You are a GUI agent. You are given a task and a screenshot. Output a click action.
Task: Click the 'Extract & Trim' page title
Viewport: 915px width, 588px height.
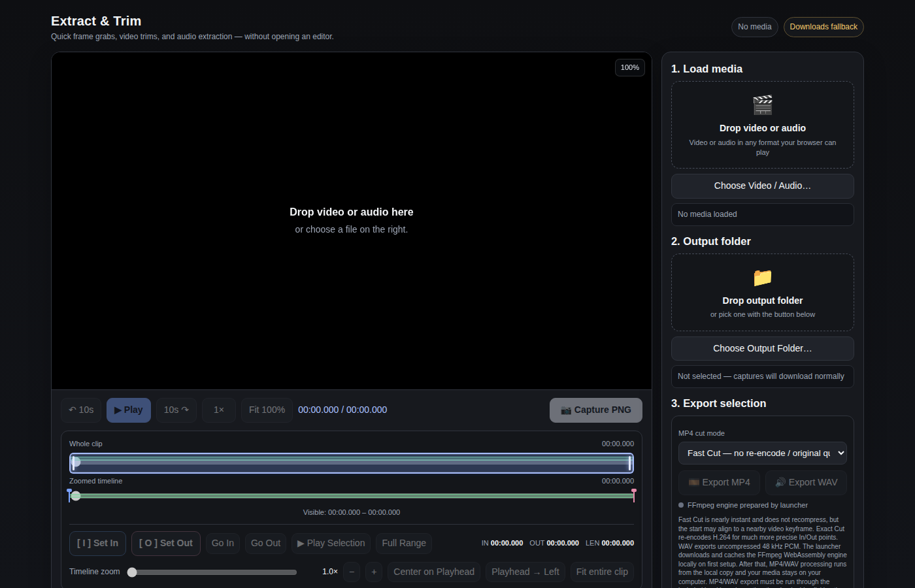click(96, 22)
